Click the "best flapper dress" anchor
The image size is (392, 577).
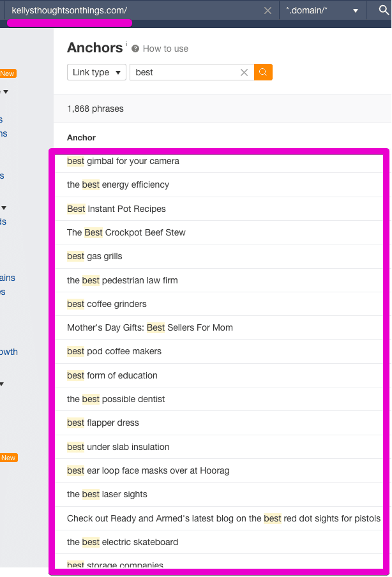(x=103, y=423)
